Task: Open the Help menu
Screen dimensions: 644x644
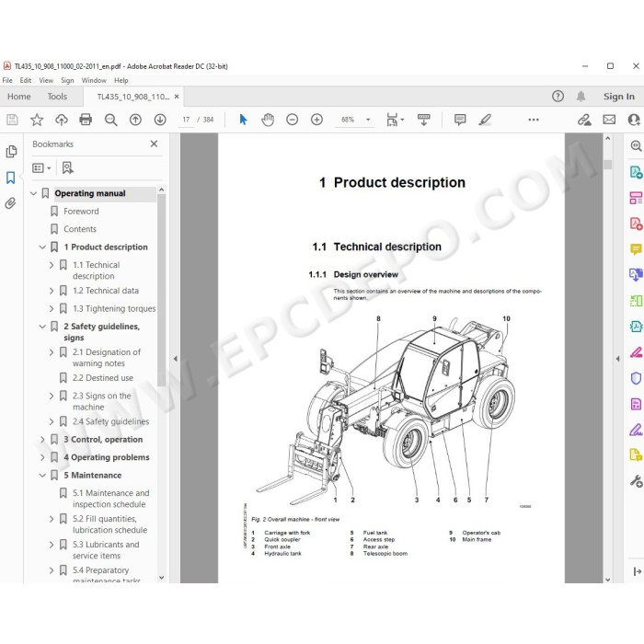Action: click(121, 80)
